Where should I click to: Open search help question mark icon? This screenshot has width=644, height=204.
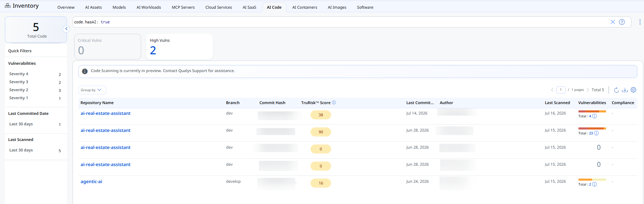pos(622,22)
